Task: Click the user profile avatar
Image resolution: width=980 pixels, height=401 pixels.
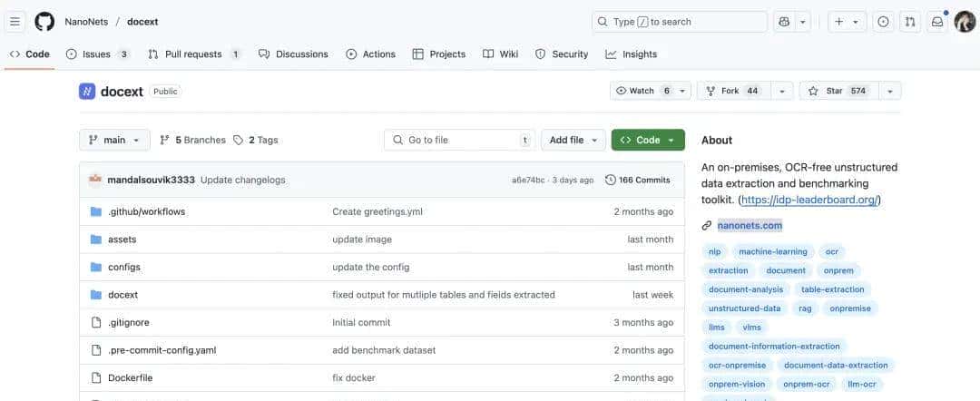Action: (x=965, y=22)
